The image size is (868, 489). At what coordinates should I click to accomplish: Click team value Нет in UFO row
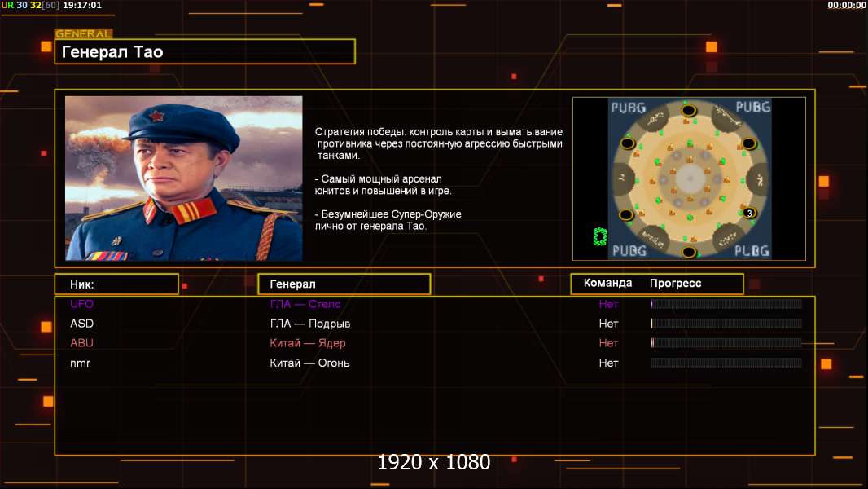click(608, 303)
